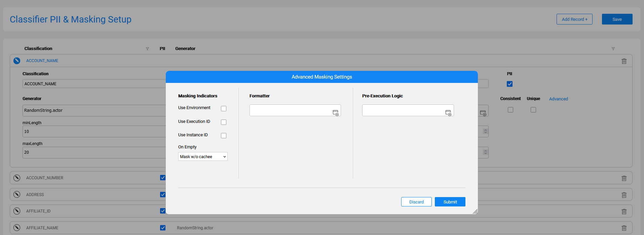Image resolution: width=644 pixels, height=235 pixels.
Task: Toggle the Unique checkbox
Action: tap(533, 110)
